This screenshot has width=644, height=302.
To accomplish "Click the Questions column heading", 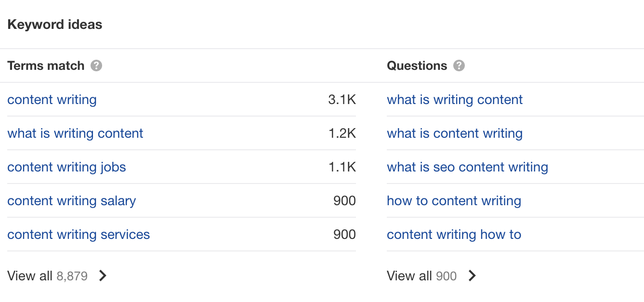I will [417, 66].
